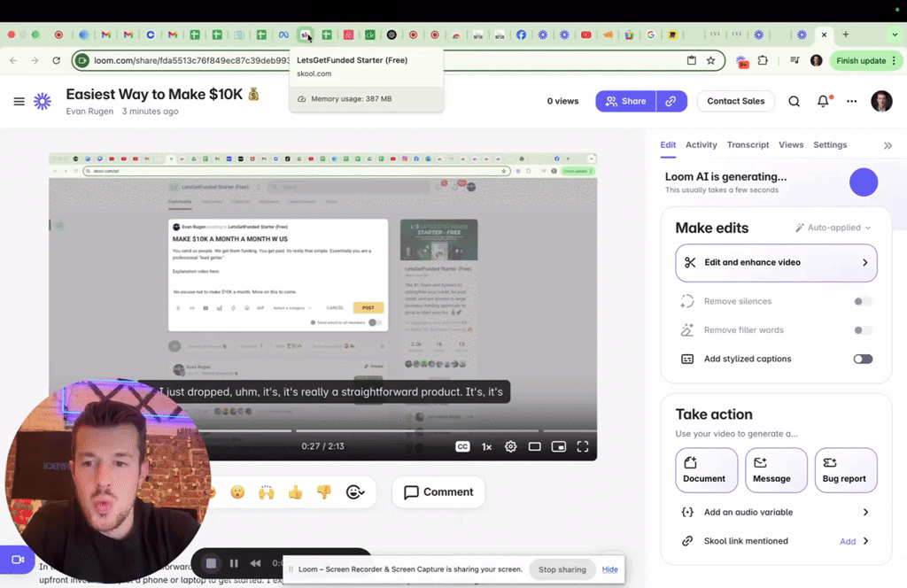Bookmark the page with the star icon
Image resolution: width=907 pixels, height=588 pixels.
pos(711,60)
